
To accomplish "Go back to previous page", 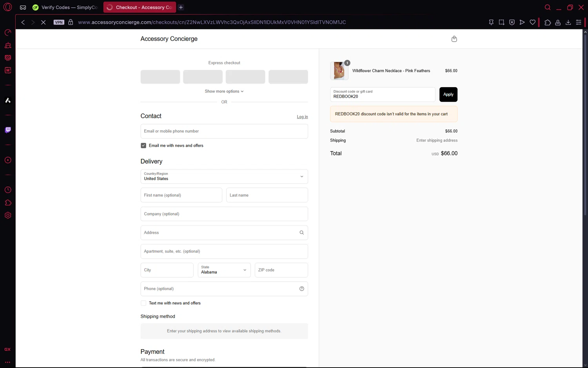I will tap(23, 22).
